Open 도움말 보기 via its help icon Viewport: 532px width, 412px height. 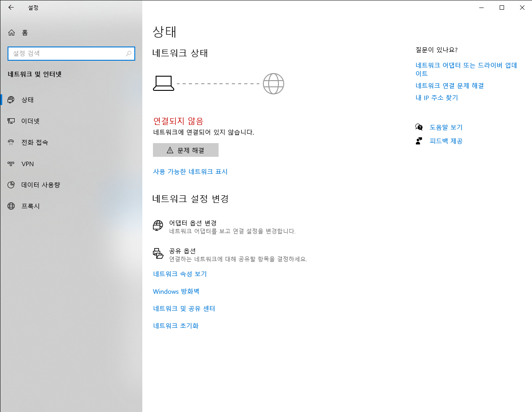[419, 127]
